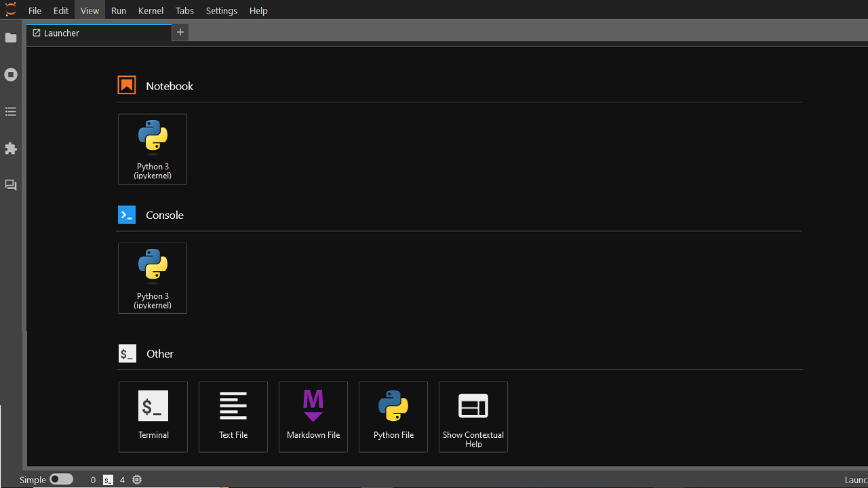Open the Run menu

point(119,11)
